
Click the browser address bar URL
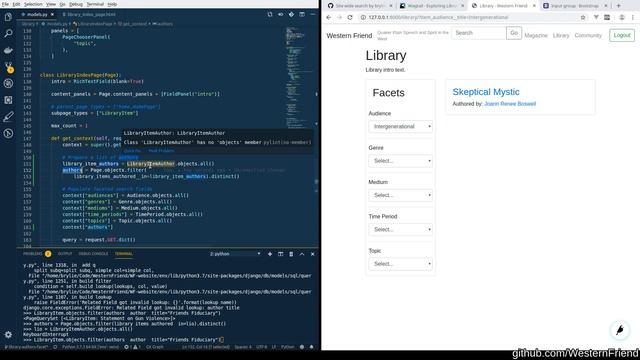438,18
